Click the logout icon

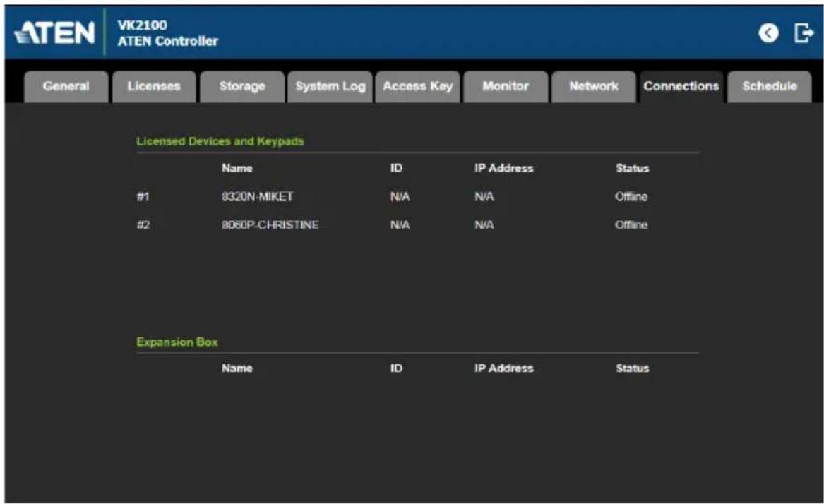(x=804, y=32)
